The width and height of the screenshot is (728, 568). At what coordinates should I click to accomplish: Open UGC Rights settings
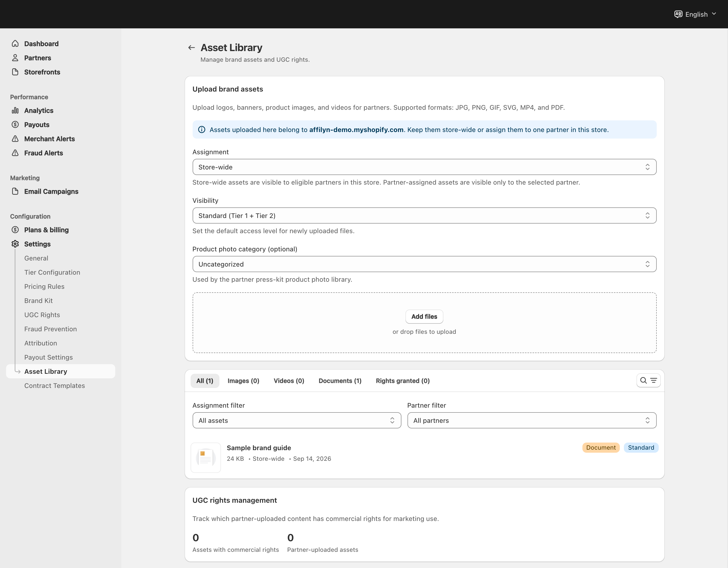[42, 315]
